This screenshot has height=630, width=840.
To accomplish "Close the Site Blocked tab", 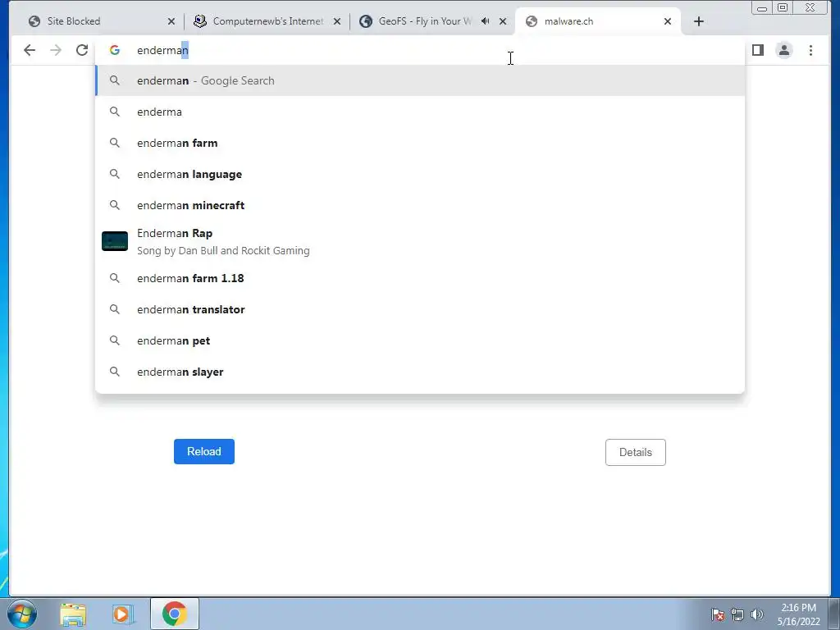I will [171, 21].
